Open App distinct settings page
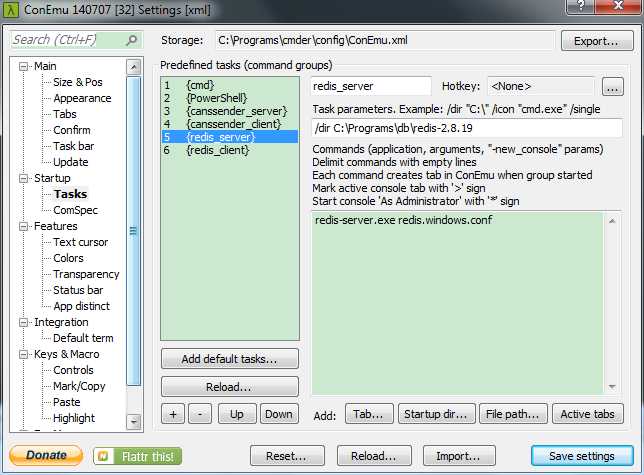 (81, 306)
